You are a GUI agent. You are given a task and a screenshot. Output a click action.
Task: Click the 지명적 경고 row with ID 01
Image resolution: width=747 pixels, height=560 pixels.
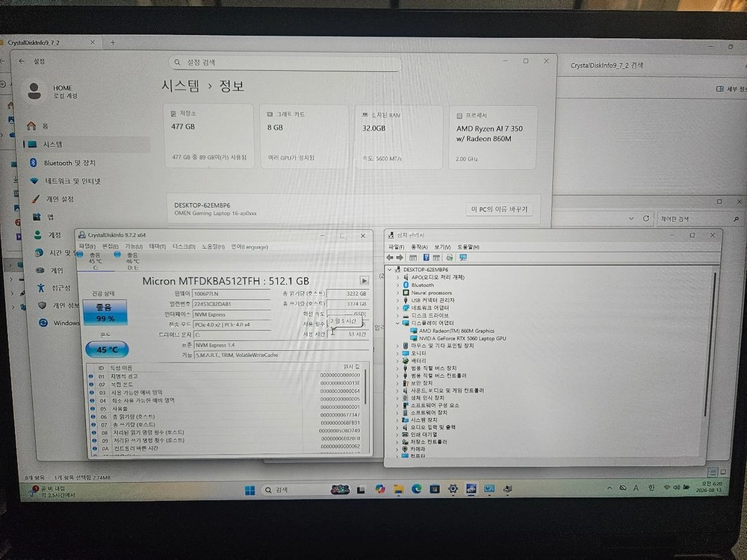point(225,376)
